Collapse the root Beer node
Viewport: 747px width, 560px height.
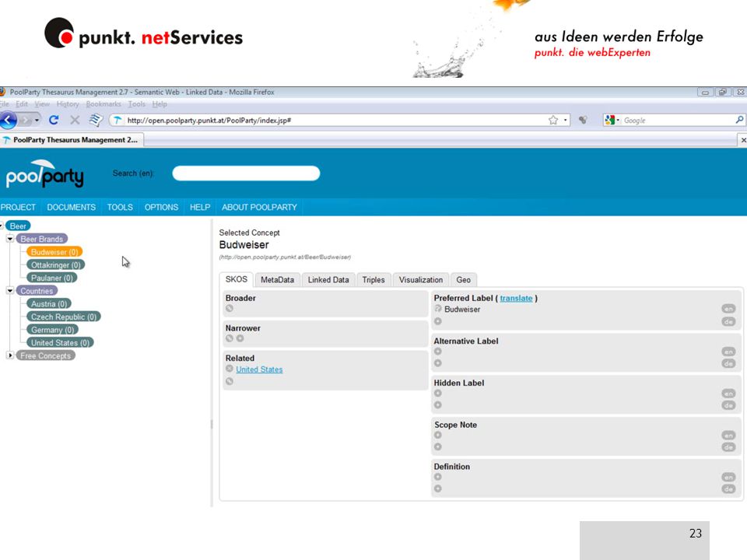click(2, 226)
